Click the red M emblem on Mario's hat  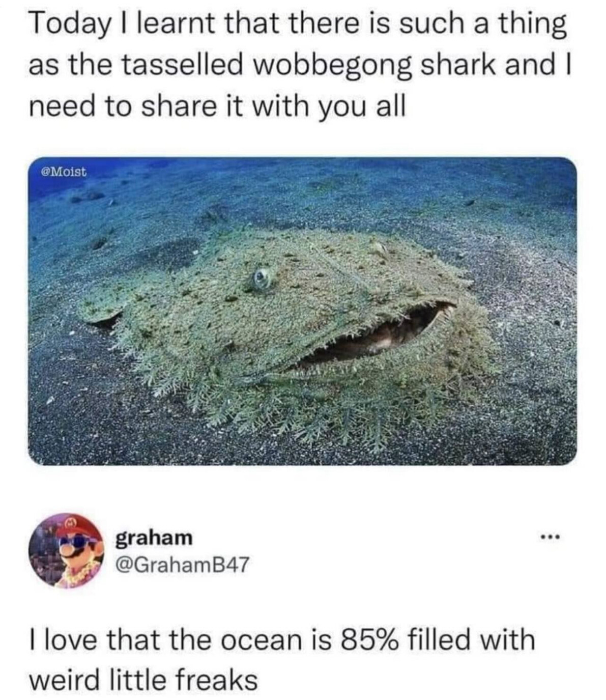click(71, 523)
